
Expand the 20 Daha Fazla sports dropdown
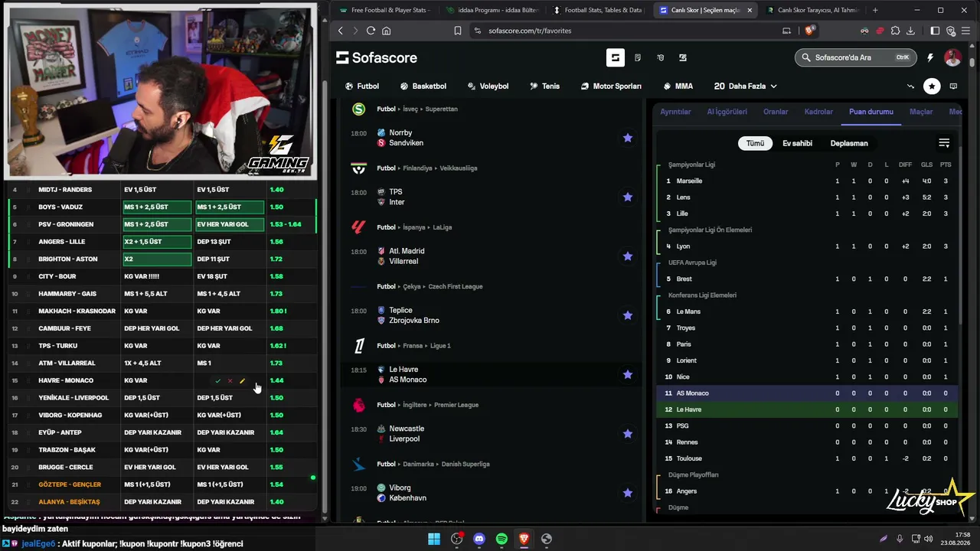pyautogui.click(x=745, y=86)
